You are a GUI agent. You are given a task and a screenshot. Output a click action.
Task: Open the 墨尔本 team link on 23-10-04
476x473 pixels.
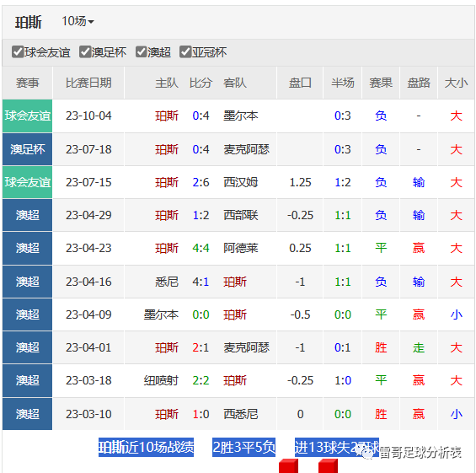coord(240,116)
